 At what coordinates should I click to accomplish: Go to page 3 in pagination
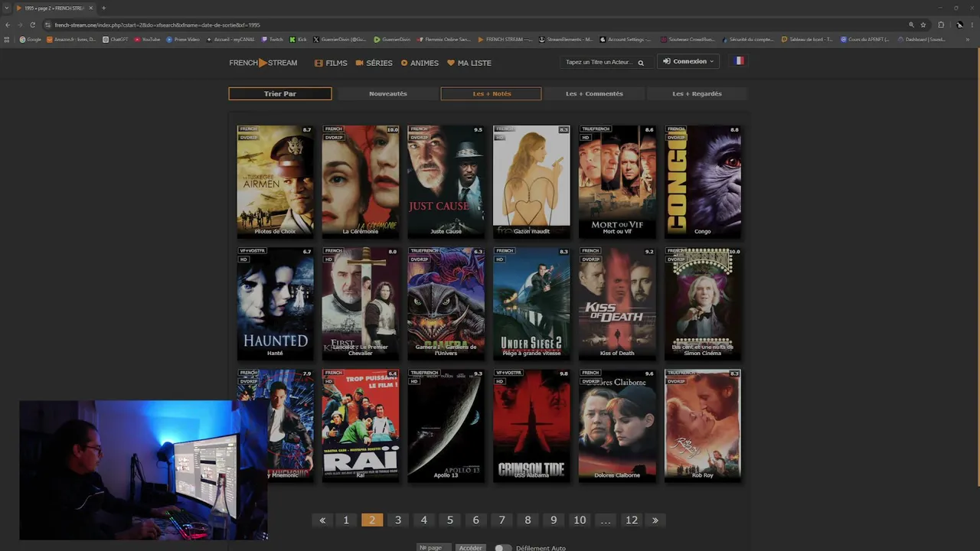[x=398, y=520]
